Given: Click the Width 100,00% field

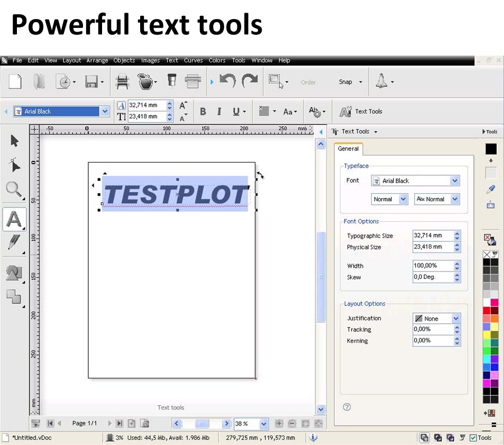Looking at the screenshot, I should [x=433, y=266].
